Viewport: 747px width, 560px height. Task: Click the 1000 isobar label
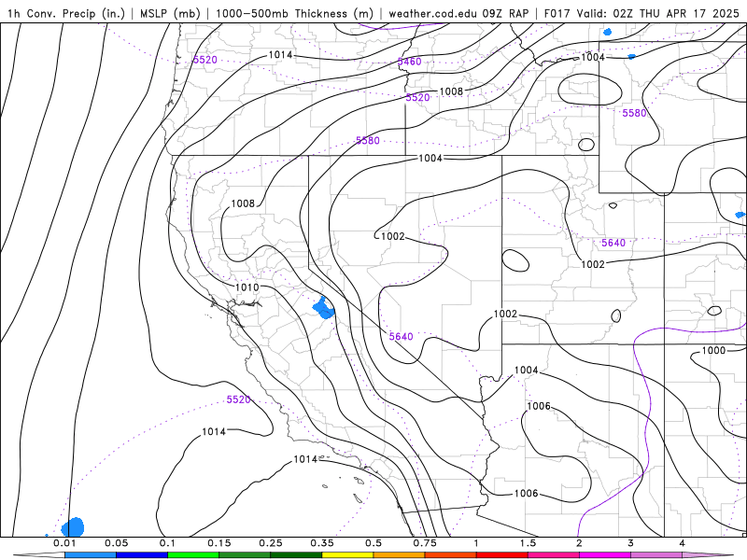pyautogui.click(x=713, y=350)
